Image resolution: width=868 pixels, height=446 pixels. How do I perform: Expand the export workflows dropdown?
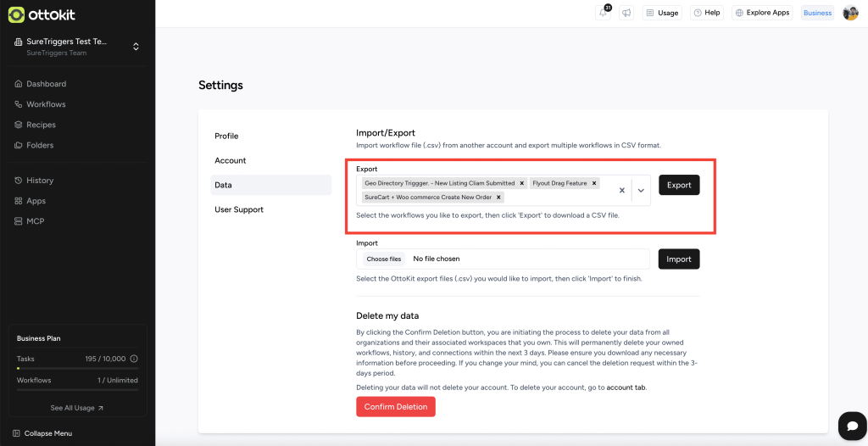[x=641, y=191]
